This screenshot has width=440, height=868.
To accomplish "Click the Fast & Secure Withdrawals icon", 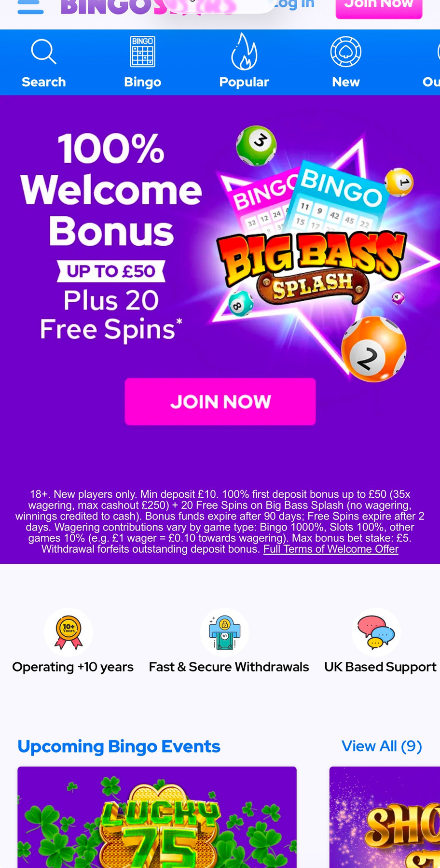I will [224, 632].
